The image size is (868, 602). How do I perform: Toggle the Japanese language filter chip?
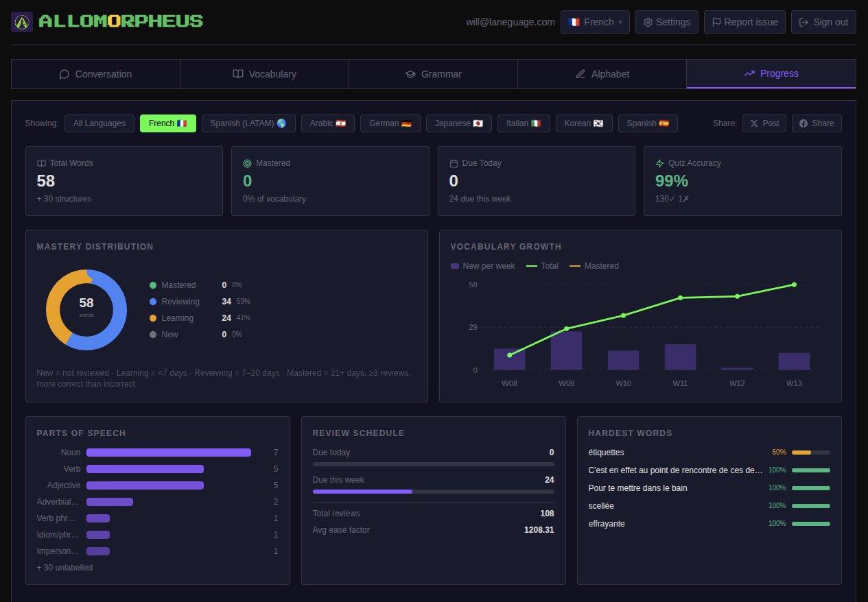click(458, 123)
